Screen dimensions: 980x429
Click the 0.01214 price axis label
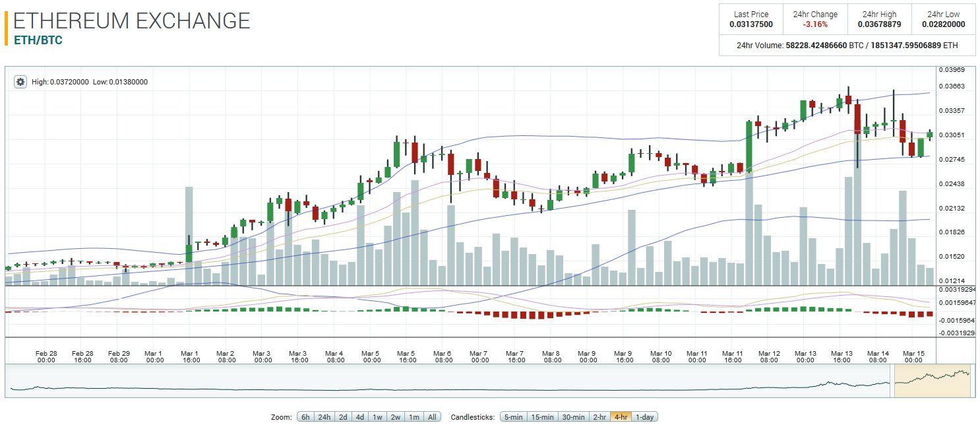(952, 281)
